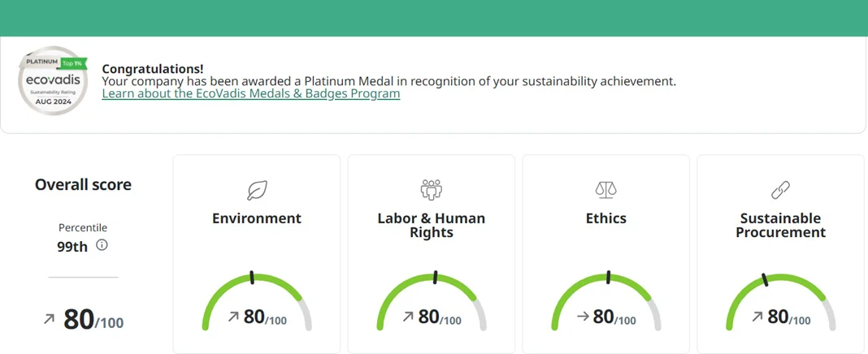The image size is (868, 354).
Task: Click the Sustainable Procurement chain-link icon
Action: click(780, 190)
